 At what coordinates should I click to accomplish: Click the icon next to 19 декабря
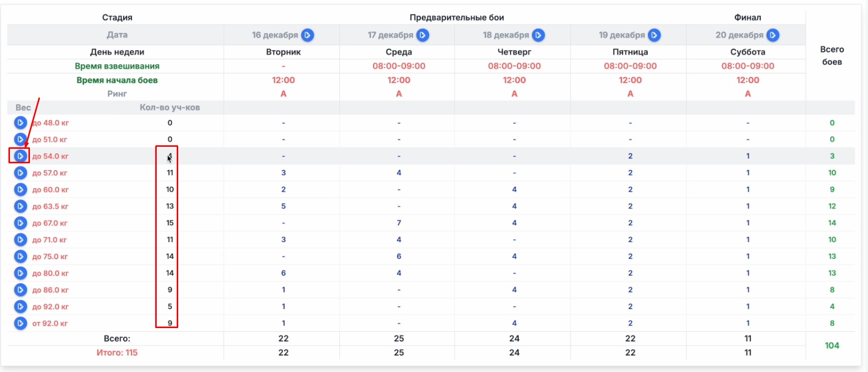pos(654,35)
